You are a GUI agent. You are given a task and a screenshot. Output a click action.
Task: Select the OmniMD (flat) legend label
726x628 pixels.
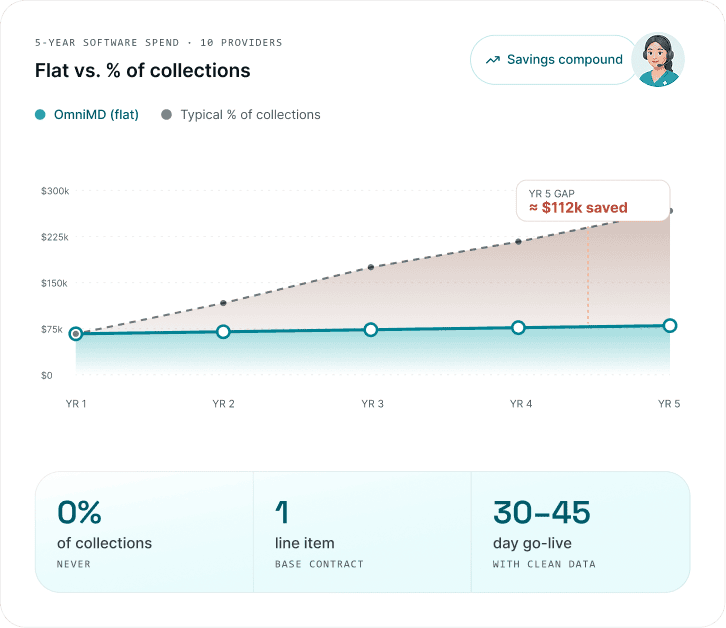[96, 114]
